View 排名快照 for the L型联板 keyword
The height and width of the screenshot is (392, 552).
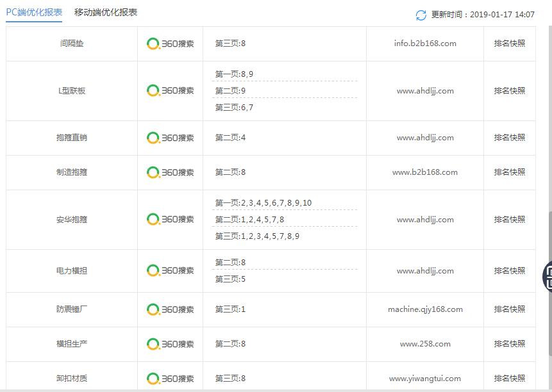pyautogui.click(x=509, y=91)
